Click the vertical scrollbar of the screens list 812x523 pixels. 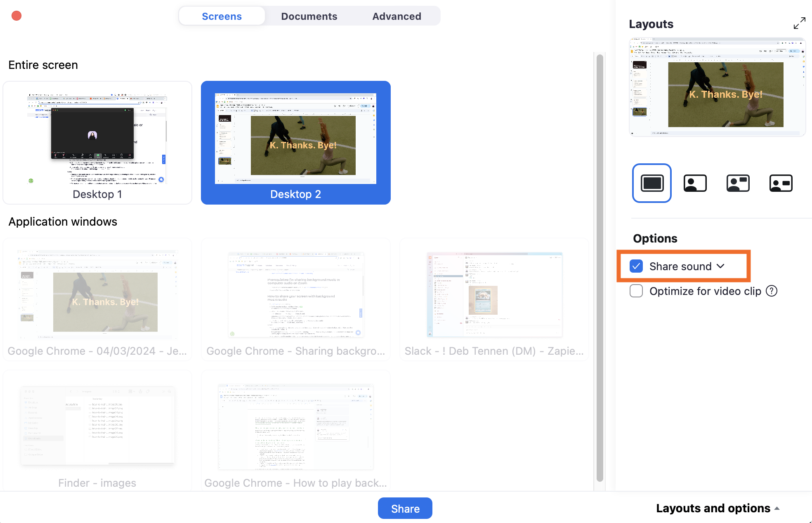[x=600, y=268]
